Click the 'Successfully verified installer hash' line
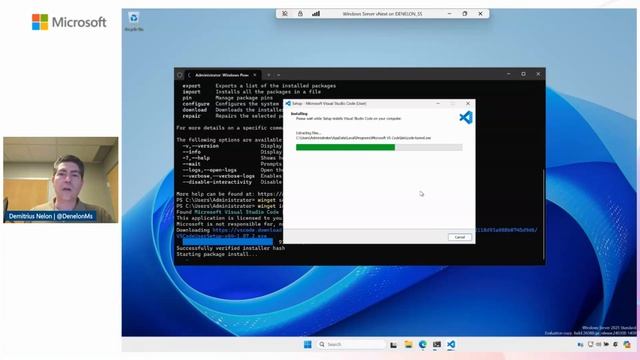The width and height of the screenshot is (640, 360). click(x=231, y=248)
